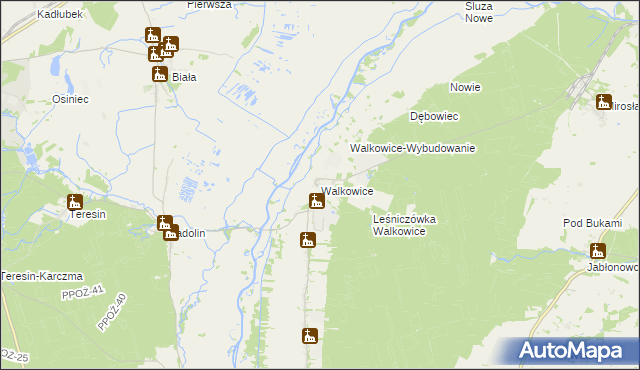Select the Sluza Nowe label
Screen dimensions: 640x370
coord(479,12)
